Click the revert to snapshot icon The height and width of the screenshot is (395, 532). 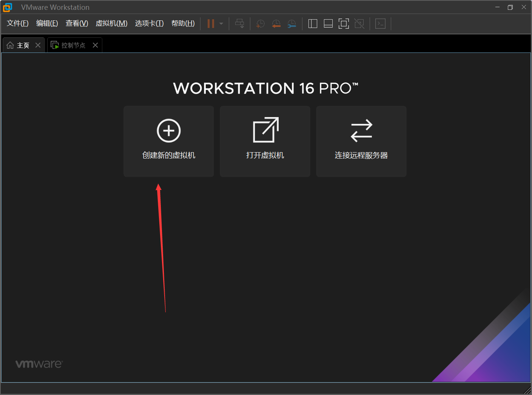[276, 24]
